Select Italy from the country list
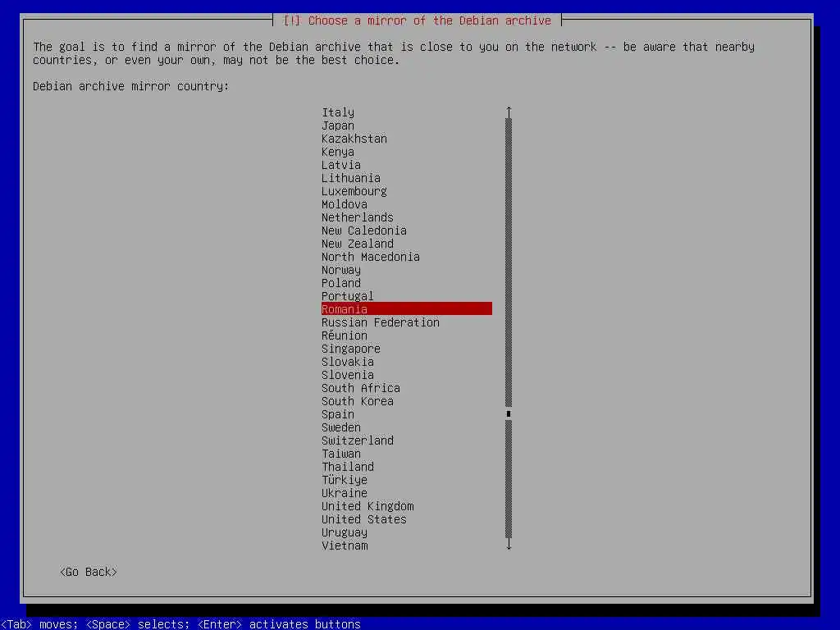 (337, 112)
